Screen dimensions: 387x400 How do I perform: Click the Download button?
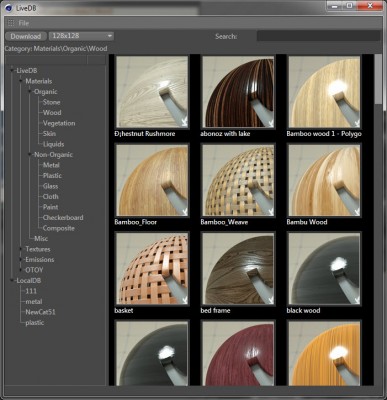pos(26,36)
